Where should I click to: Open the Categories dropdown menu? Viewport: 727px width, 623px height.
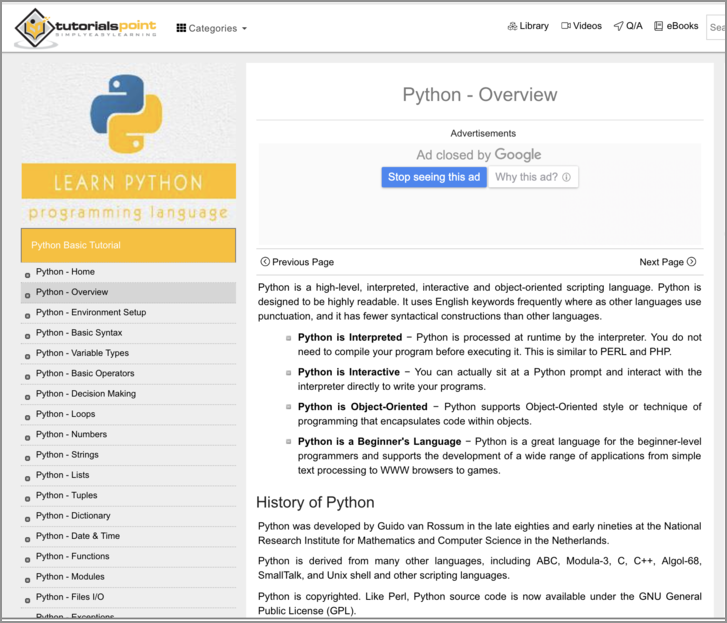click(x=212, y=28)
